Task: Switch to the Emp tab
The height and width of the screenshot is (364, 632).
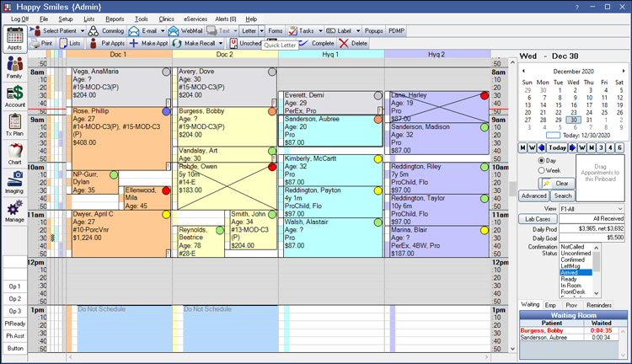Action: 551,304
